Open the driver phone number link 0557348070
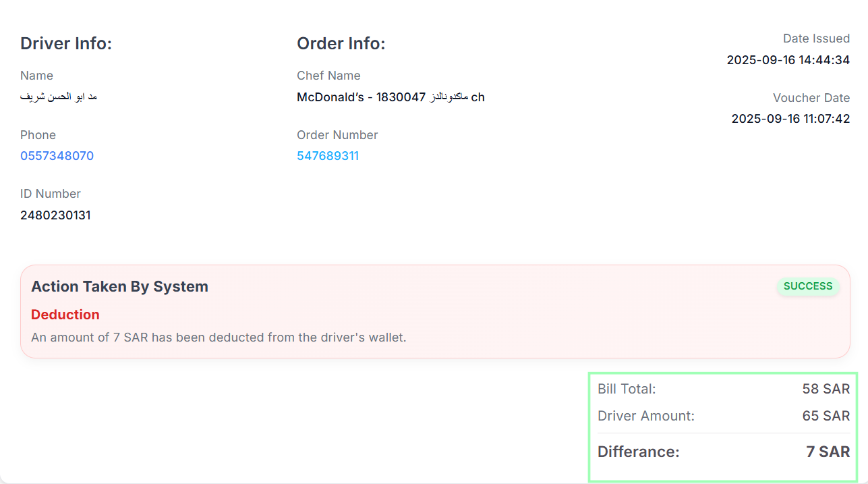This screenshot has height=484, width=868. [57, 156]
